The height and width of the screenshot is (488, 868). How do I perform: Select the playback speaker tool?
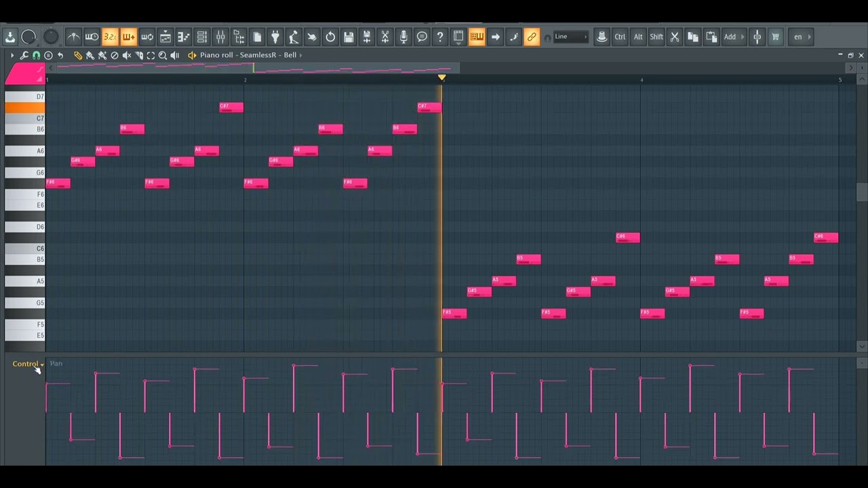coord(175,55)
